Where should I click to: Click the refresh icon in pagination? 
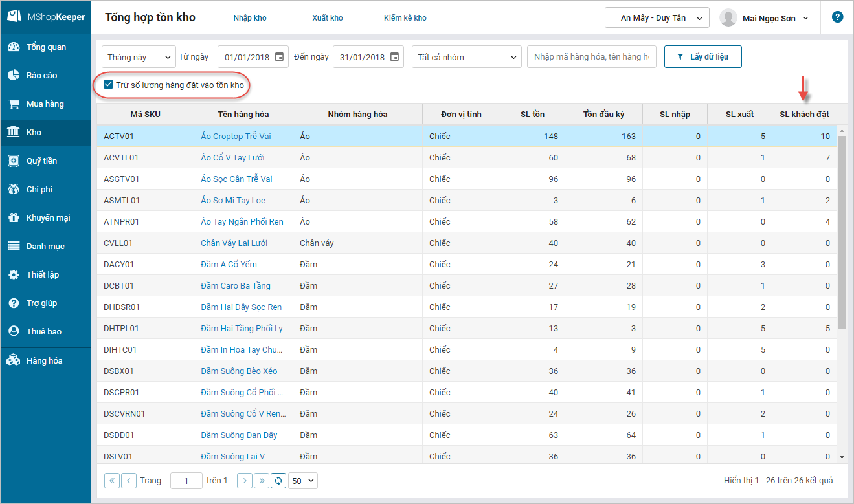tap(278, 481)
